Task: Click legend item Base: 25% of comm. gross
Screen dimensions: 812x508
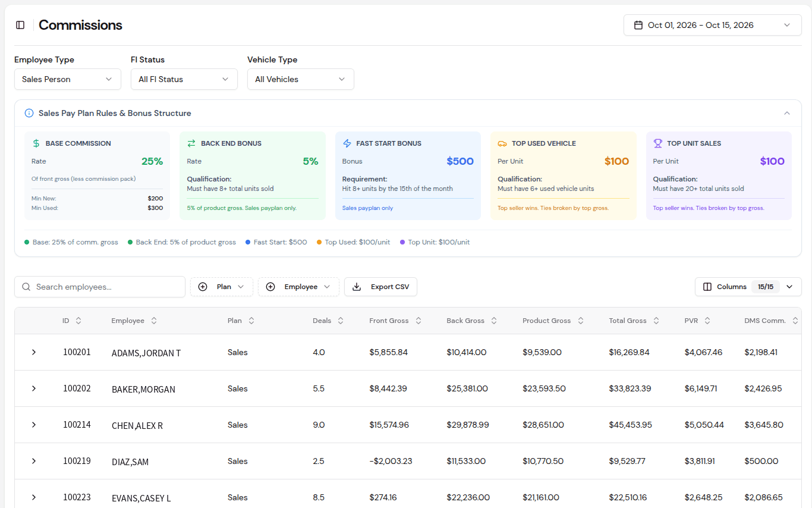Action: (x=71, y=242)
